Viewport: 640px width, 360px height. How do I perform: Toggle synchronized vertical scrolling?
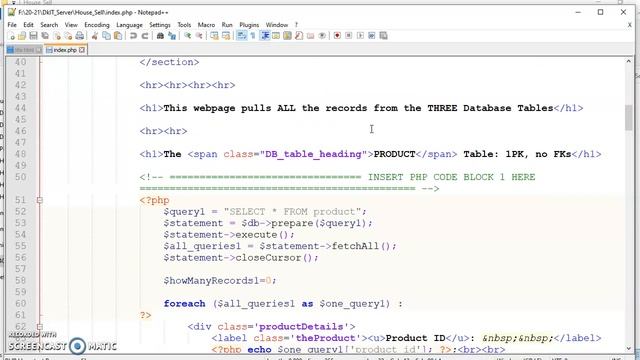(214, 36)
